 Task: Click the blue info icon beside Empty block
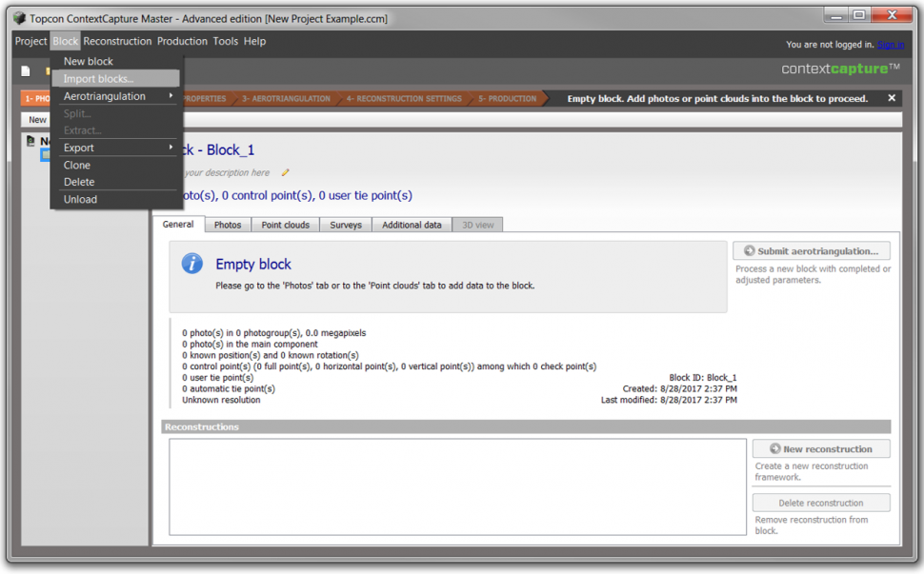pos(192,263)
